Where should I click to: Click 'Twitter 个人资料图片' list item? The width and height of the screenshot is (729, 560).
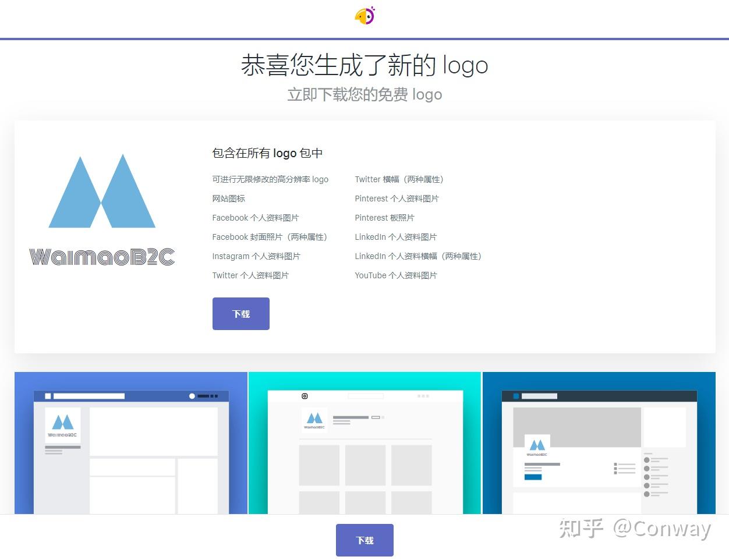tap(250, 275)
